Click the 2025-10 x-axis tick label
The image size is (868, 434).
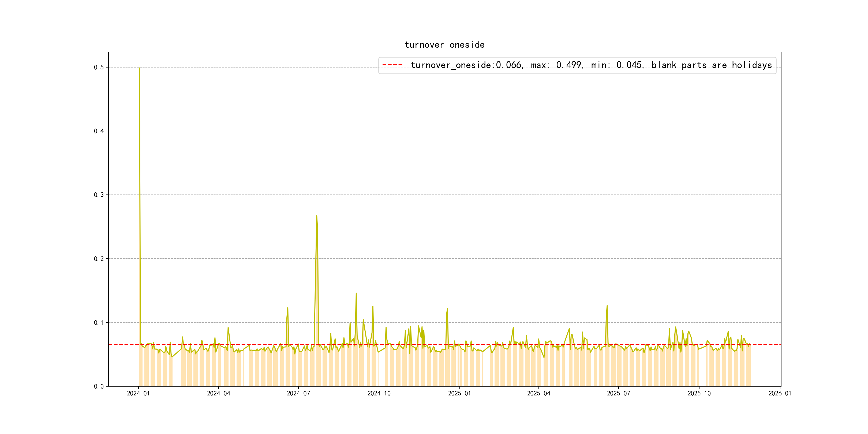[x=699, y=394]
